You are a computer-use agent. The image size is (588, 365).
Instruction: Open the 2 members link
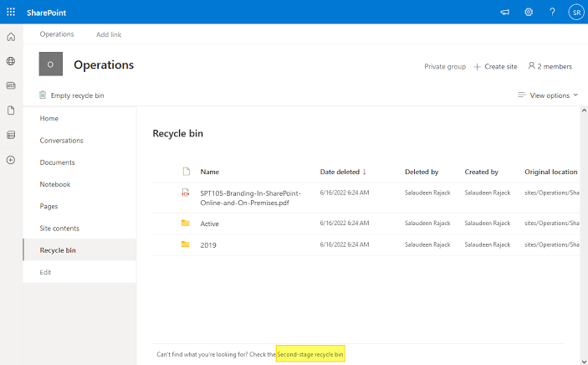[550, 66]
